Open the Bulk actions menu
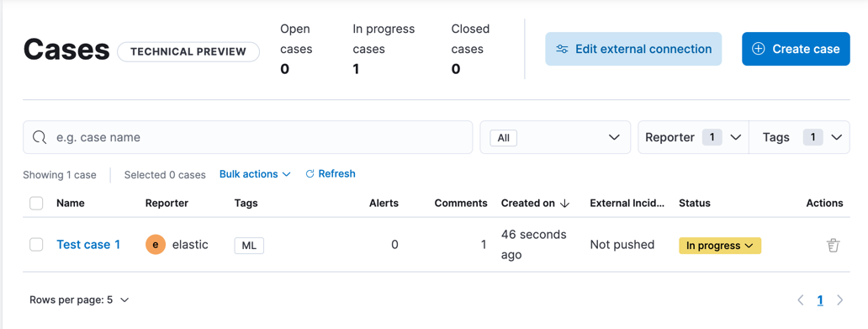The height and width of the screenshot is (329, 868). (255, 174)
